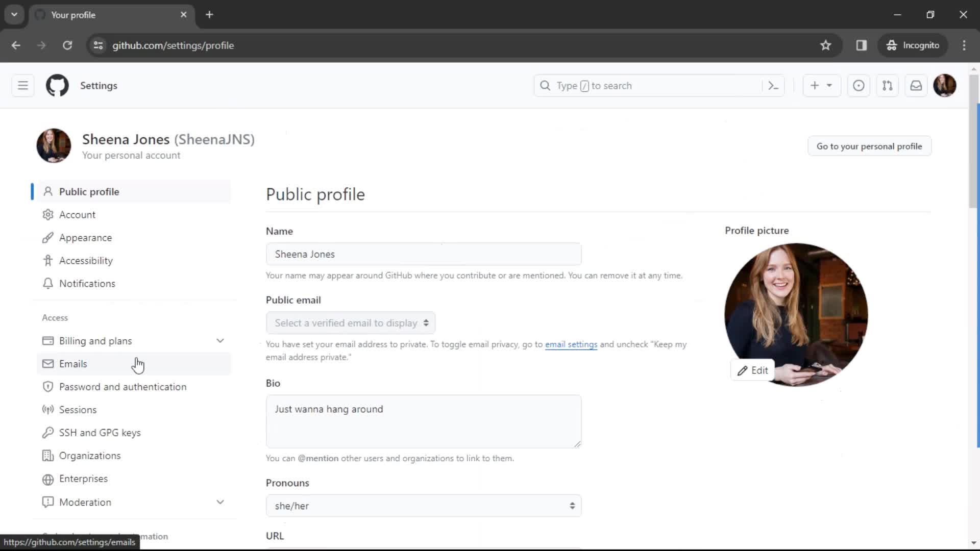Open the Notifications inbox icon
The width and height of the screenshot is (980, 551).
916,86
